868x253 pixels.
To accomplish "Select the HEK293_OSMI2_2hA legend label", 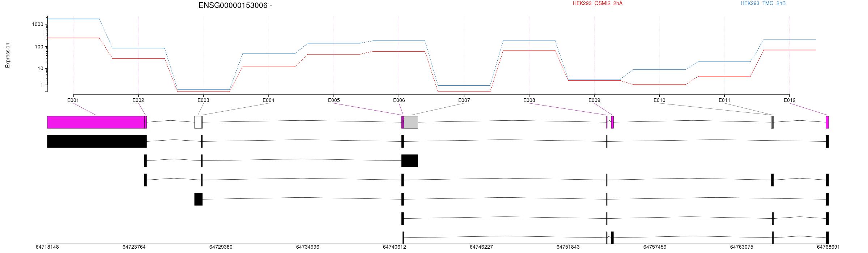I will [597, 4].
